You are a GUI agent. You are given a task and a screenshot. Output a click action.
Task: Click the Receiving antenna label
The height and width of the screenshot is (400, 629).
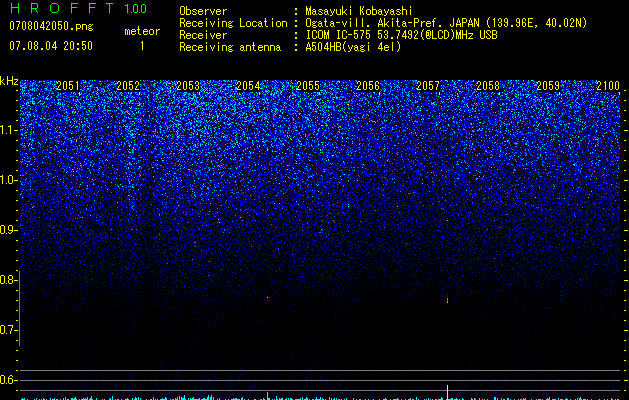230,47
